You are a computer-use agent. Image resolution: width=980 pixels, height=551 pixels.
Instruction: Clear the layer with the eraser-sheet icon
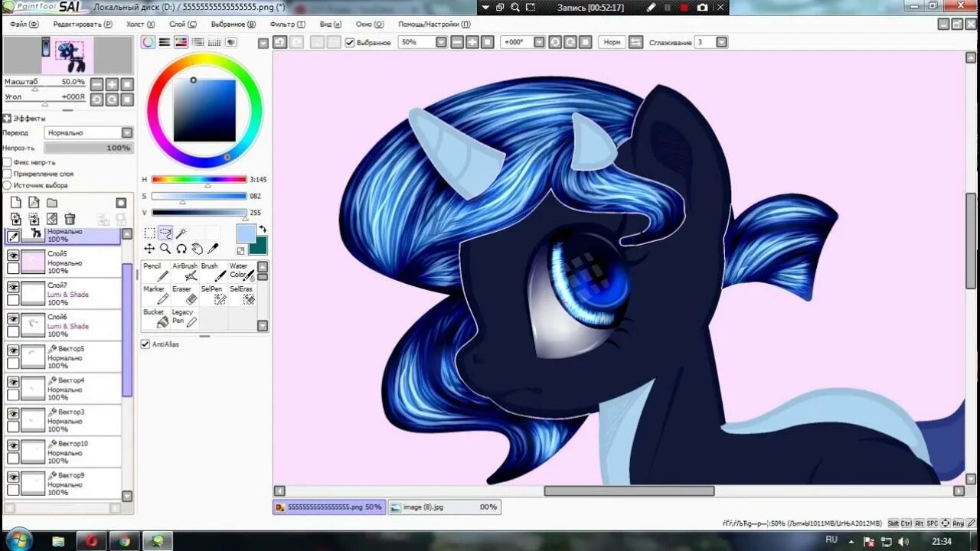click(52, 219)
